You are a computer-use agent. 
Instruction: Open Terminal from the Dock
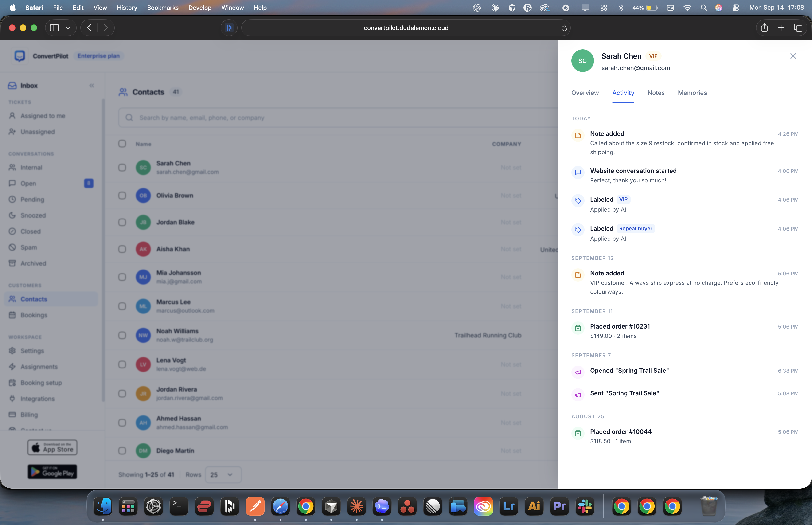click(x=179, y=506)
